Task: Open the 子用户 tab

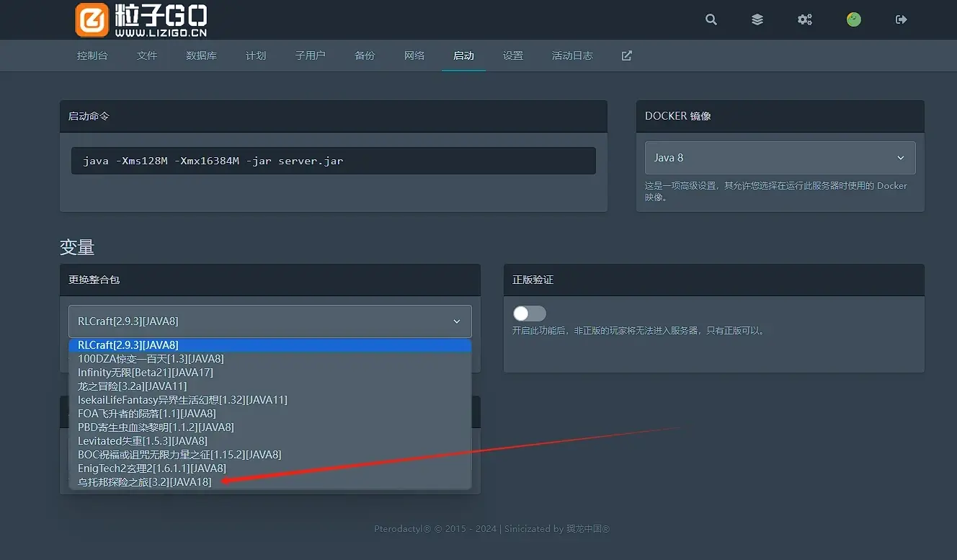Action: click(x=311, y=55)
